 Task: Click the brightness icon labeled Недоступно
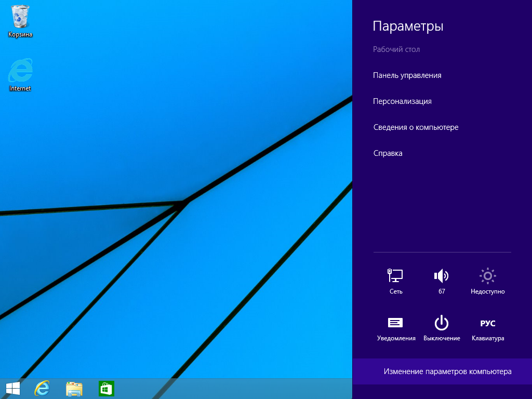tap(487, 281)
